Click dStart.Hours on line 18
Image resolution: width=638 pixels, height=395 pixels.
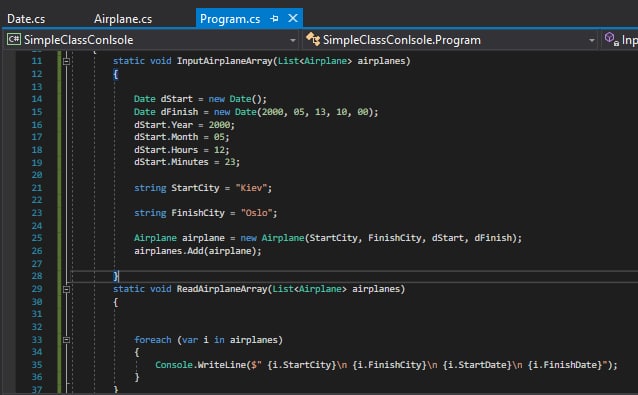tap(166, 150)
